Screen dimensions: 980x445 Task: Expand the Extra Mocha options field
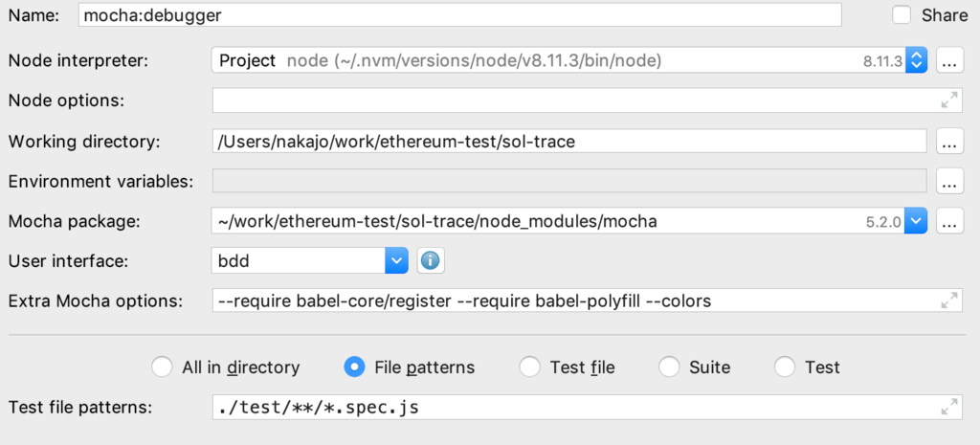coord(948,300)
